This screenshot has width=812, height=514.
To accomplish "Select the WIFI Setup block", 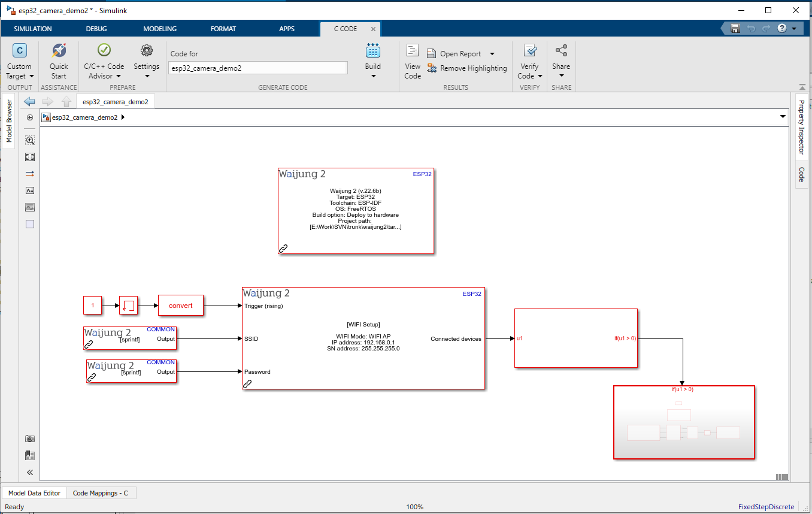I will tap(363, 338).
